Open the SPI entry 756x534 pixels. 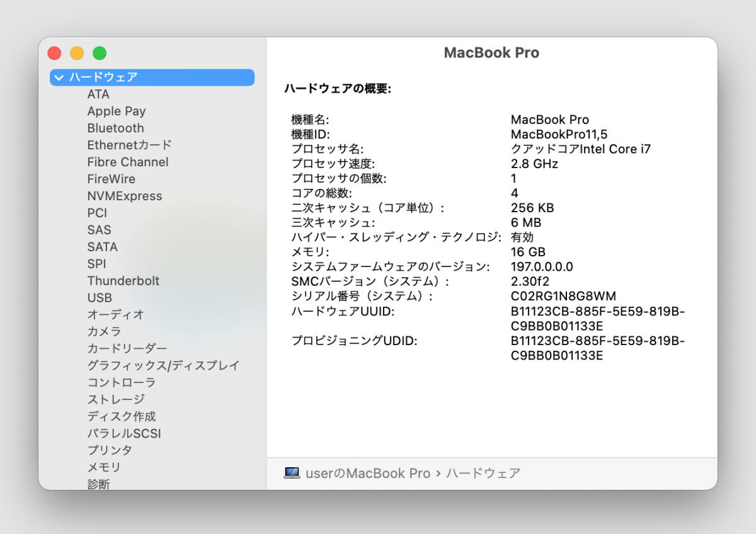click(96, 264)
